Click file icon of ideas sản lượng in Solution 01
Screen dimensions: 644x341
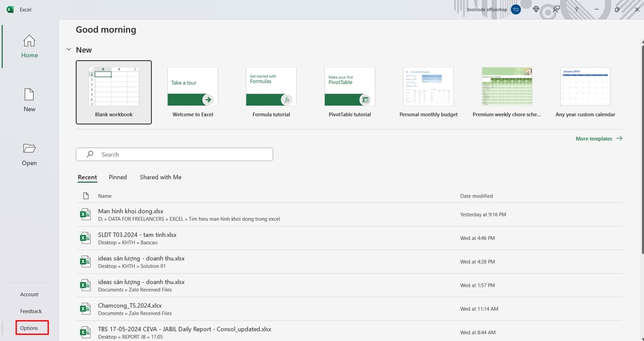pos(86,262)
